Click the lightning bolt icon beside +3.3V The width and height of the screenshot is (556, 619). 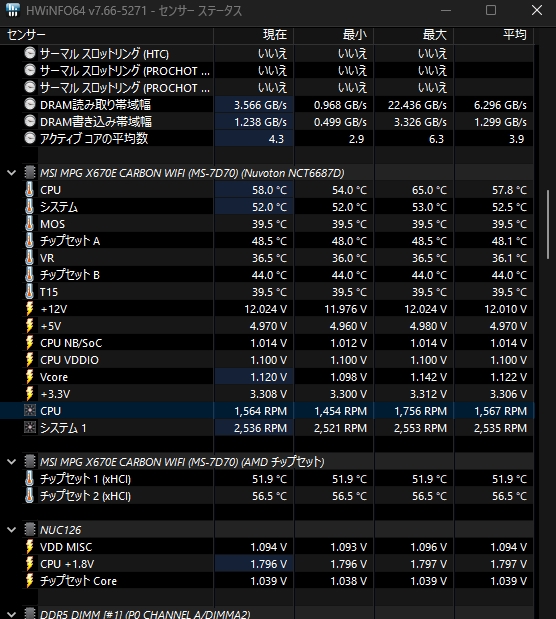point(30,394)
